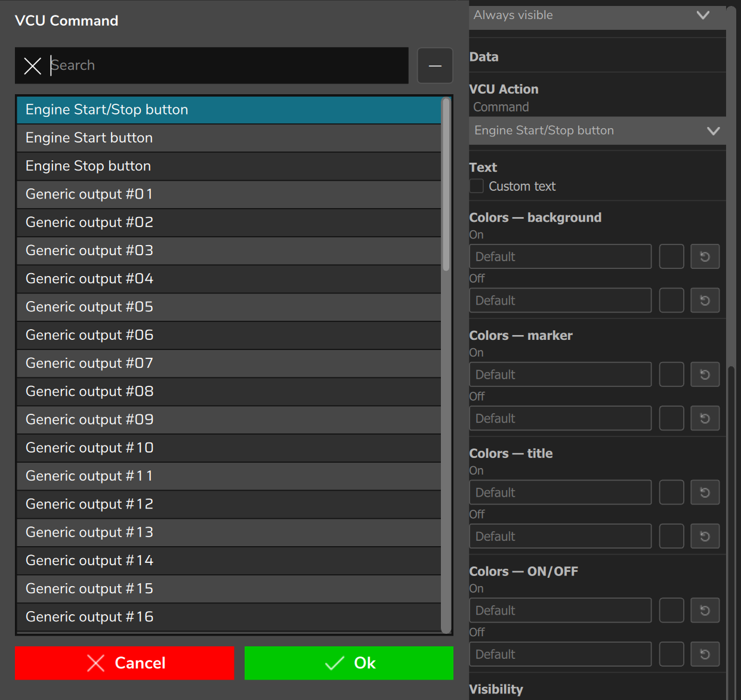This screenshot has height=700, width=741.
Task: Click marker Off Default color field
Action: 560,419
